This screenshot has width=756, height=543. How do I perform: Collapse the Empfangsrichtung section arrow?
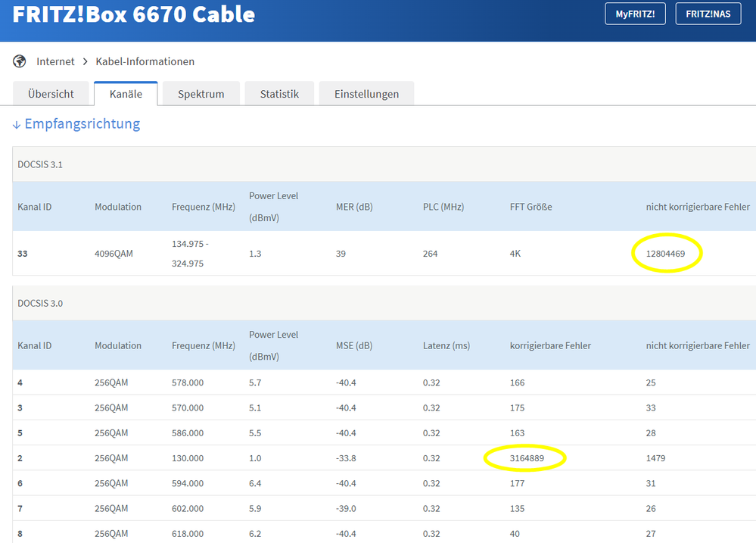click(17, 124)
